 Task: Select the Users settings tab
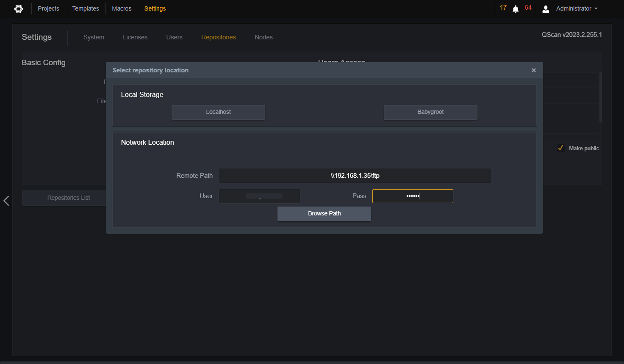pyautogui.click(x=174, y=37)
